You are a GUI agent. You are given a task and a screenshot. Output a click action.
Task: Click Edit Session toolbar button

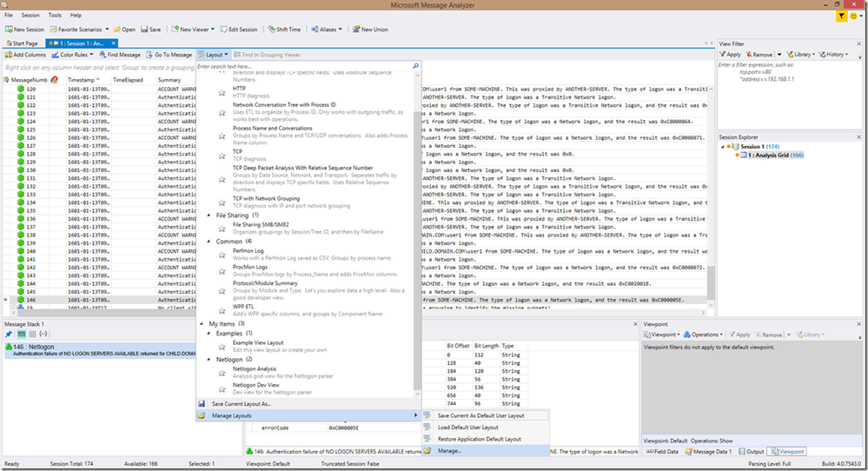click(x=239, y=30)
